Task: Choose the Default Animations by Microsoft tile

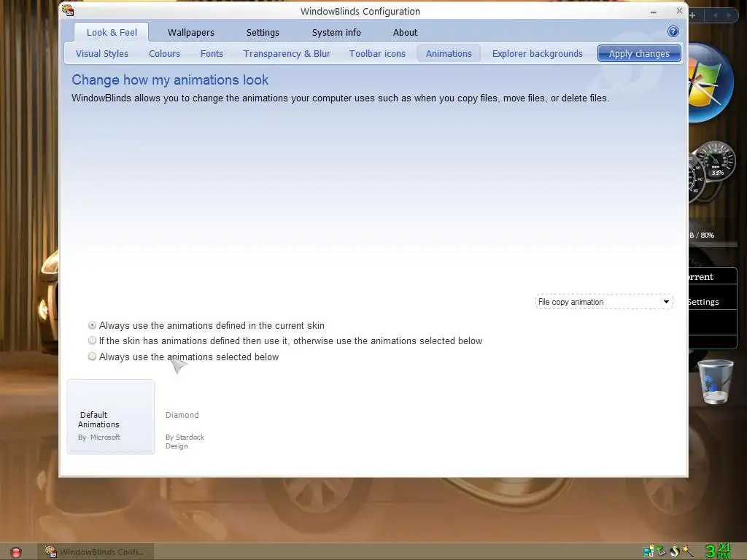Action: (111, 416)
